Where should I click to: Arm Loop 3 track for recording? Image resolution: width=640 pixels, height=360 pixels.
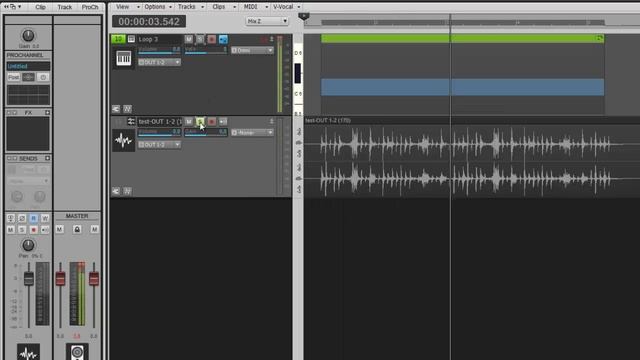tap(211, 39)
